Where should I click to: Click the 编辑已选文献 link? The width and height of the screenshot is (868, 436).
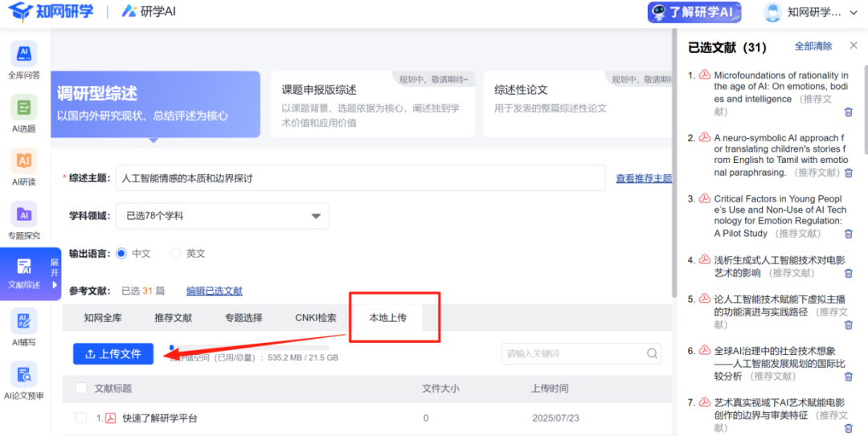point(214,291)
